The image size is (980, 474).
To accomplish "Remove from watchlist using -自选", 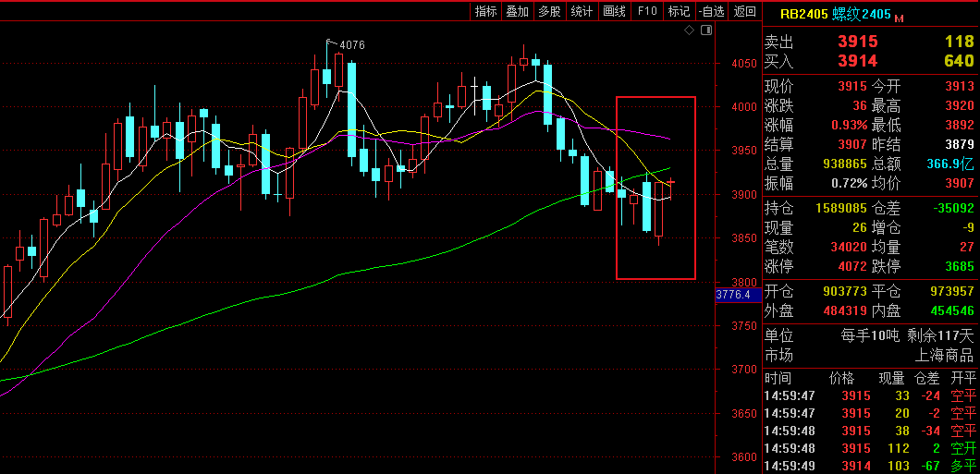I will [711, 11].
